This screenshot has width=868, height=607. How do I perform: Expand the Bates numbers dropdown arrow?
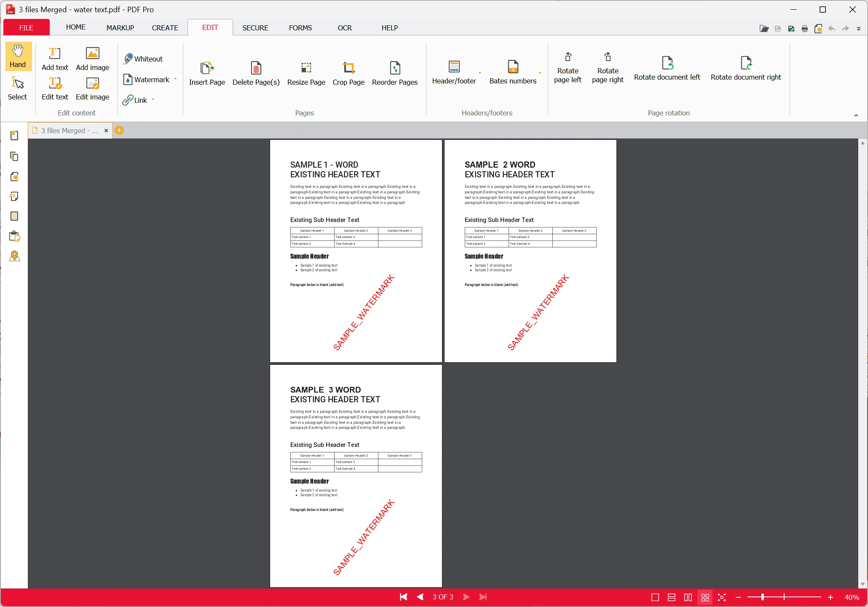[540, 73]
